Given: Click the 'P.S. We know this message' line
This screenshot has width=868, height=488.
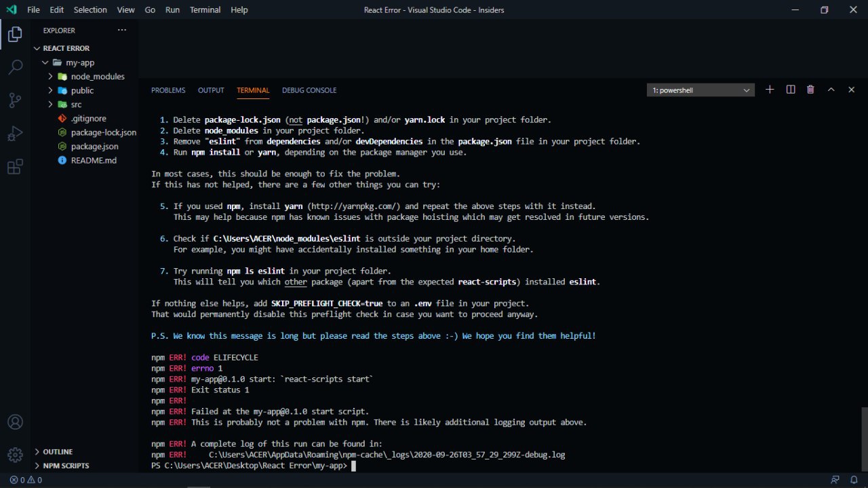Looking at the screenshot, I should coord(374,336).
